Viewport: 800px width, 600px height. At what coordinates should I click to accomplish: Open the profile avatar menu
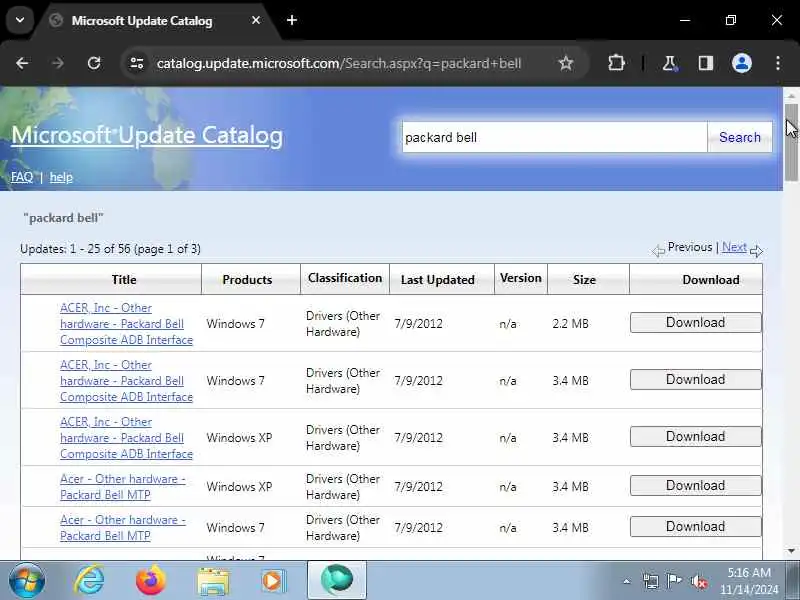click(742, 63)
